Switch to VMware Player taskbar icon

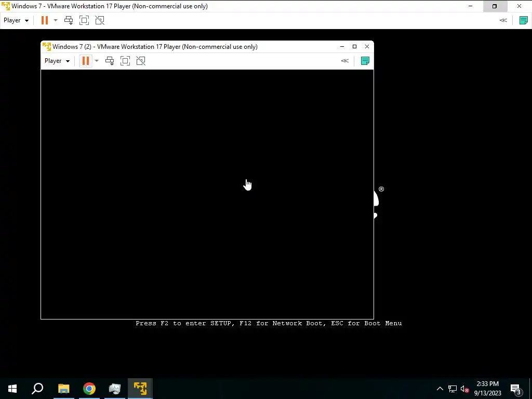point(140,389)
